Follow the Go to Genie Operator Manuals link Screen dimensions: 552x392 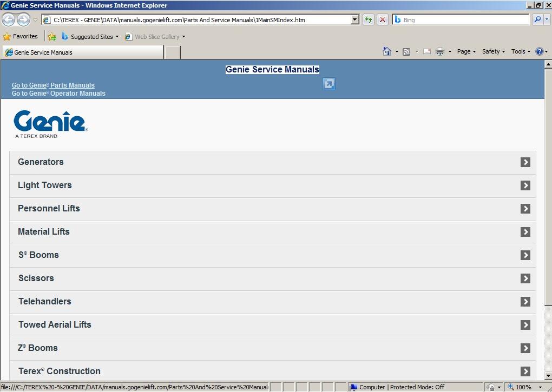pos(58,93)
